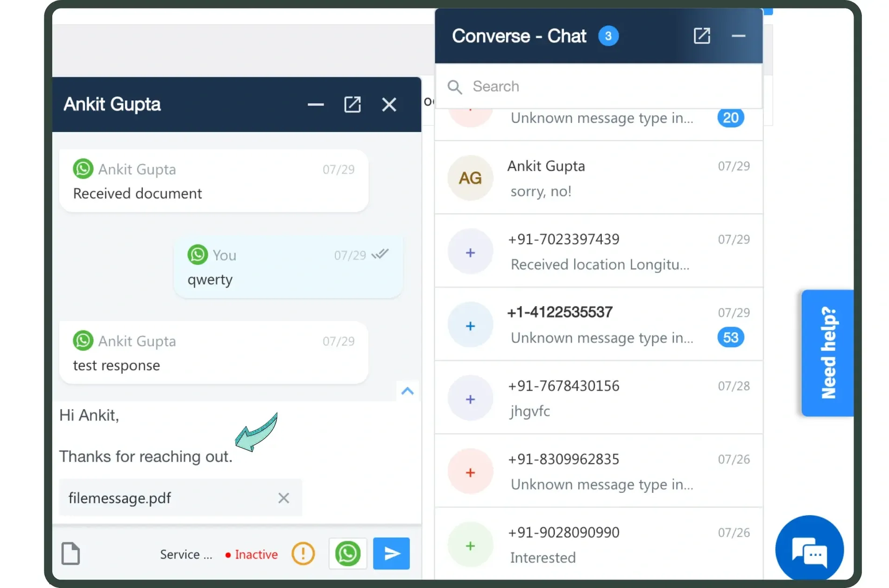Send the message with the blue arrow button
This screenshot has width=889, height=588.
click(x=391, y=554)
